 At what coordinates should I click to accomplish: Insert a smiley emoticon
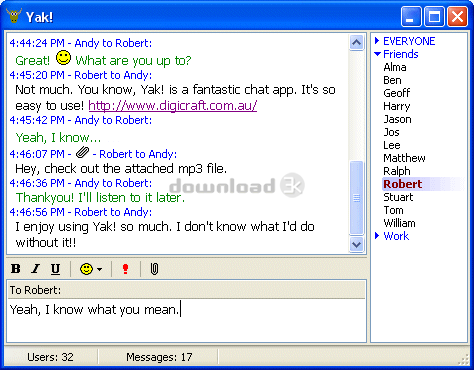coord(87,269)
